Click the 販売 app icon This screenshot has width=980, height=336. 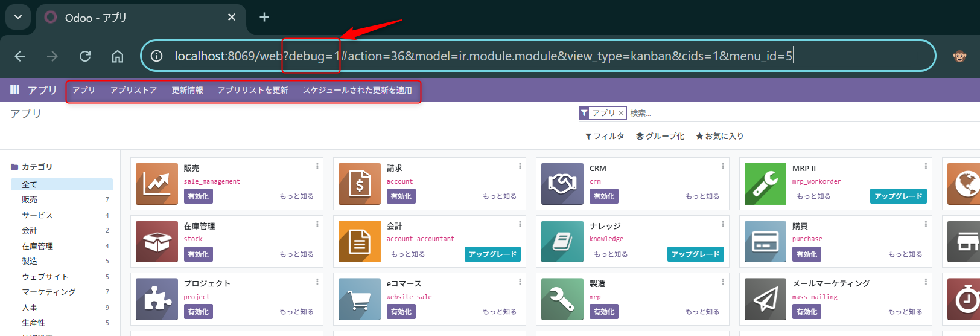(x=157, y=184)
